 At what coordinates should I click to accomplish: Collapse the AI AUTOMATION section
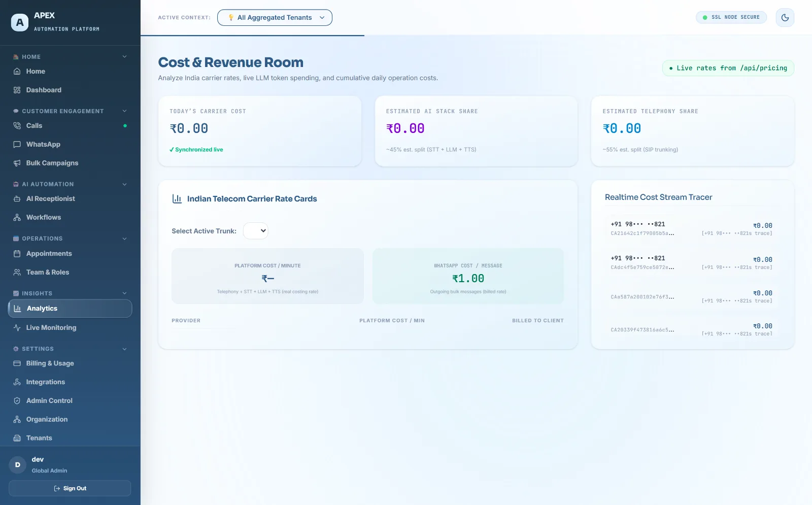point(124,184)
